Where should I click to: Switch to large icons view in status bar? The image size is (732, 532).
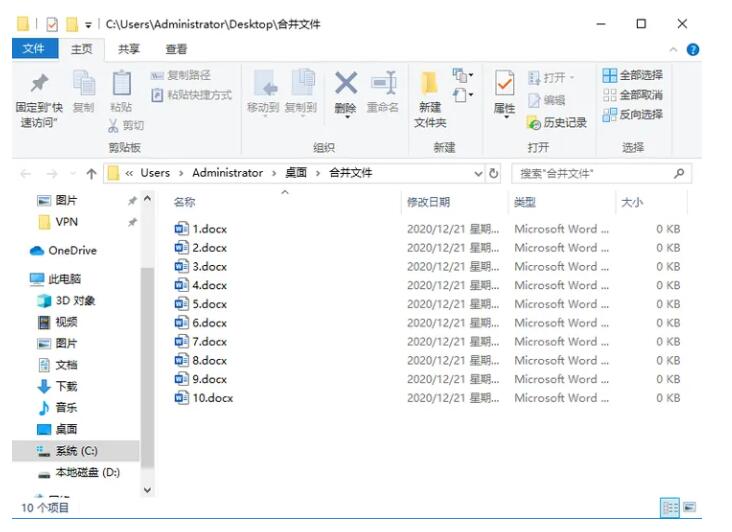click(689, 508)
